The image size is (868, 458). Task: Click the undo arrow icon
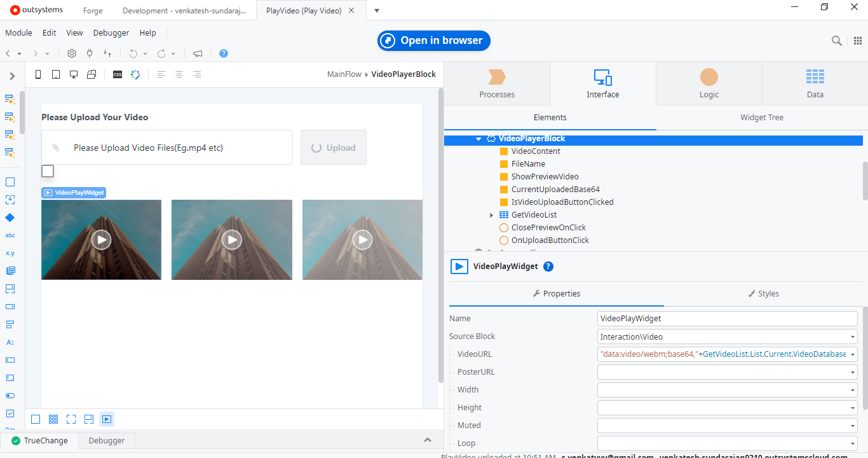tap(133, 54)
